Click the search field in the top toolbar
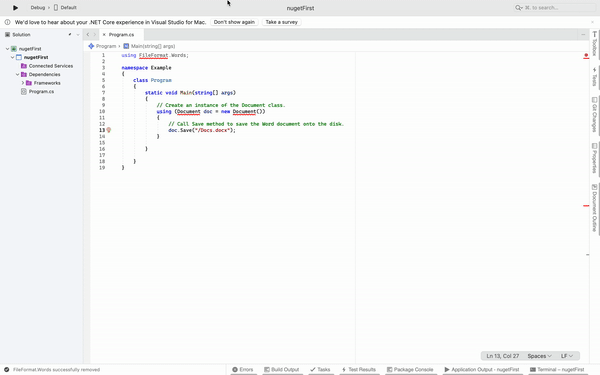The height and width of the screenshot is (375, 600). pyautogui.click(x=556, y=8)
